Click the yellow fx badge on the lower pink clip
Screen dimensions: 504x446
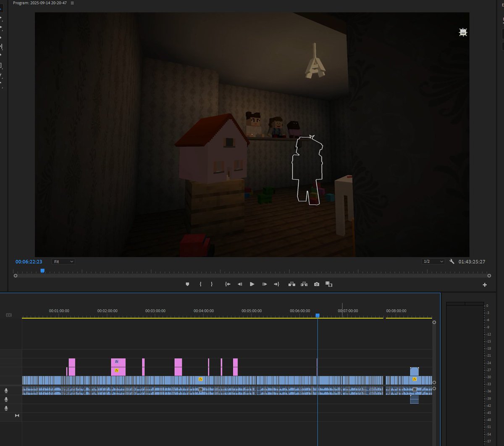tap(117, 371)
